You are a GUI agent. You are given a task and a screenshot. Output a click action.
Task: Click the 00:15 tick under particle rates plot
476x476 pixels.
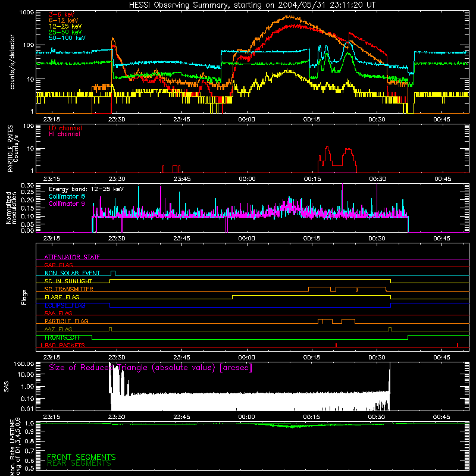[312, 179]
